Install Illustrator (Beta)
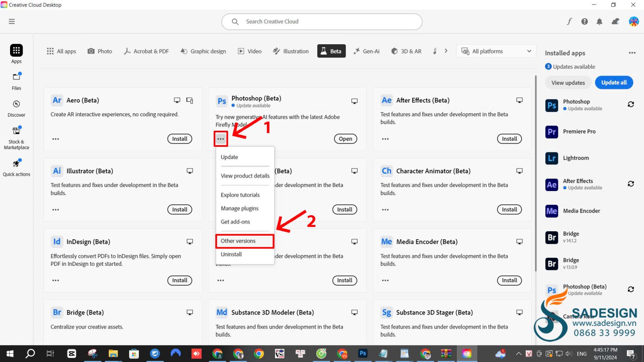This screenshot has height=362, width=644. coord(180,210)
